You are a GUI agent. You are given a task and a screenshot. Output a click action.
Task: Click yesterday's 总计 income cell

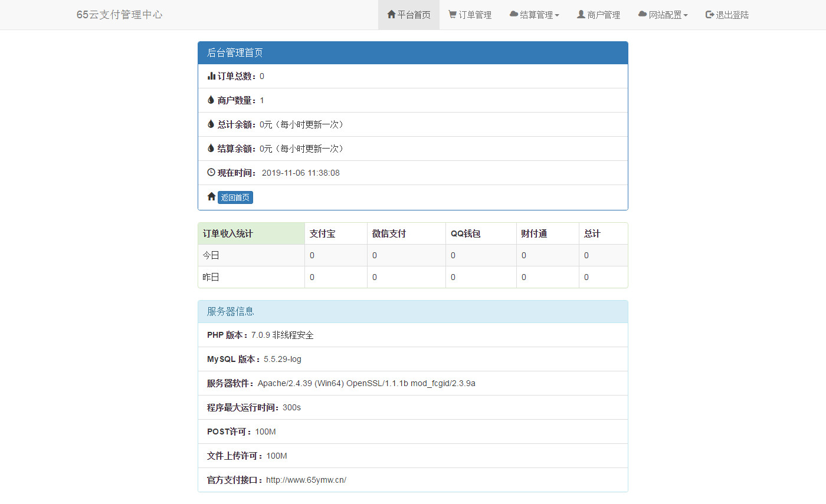(x=603, y=277)
